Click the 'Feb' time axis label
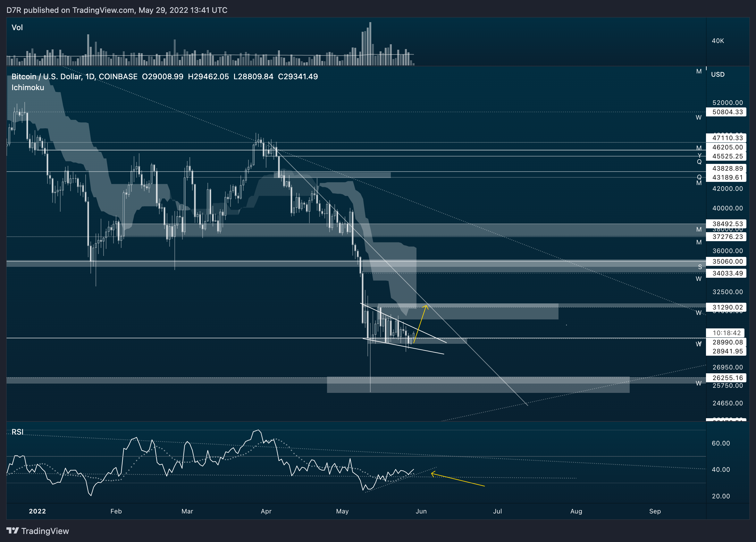Screen dimensions: 756x542 click(116, 511)
